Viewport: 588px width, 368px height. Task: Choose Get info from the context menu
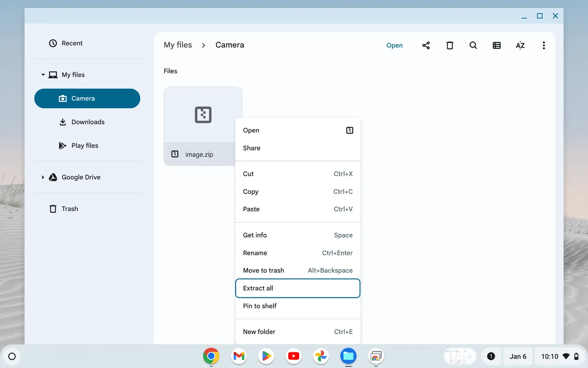[x=298, y=236]
